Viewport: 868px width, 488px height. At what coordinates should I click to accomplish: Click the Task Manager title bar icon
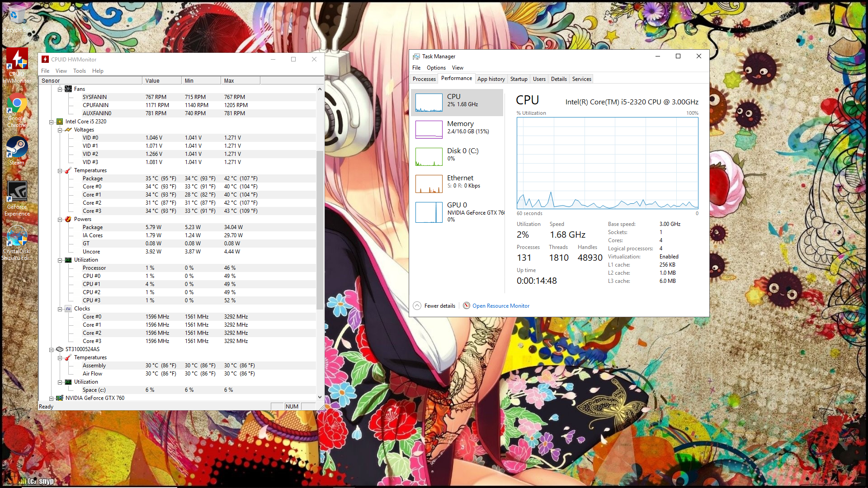click(x=416, y=56)
